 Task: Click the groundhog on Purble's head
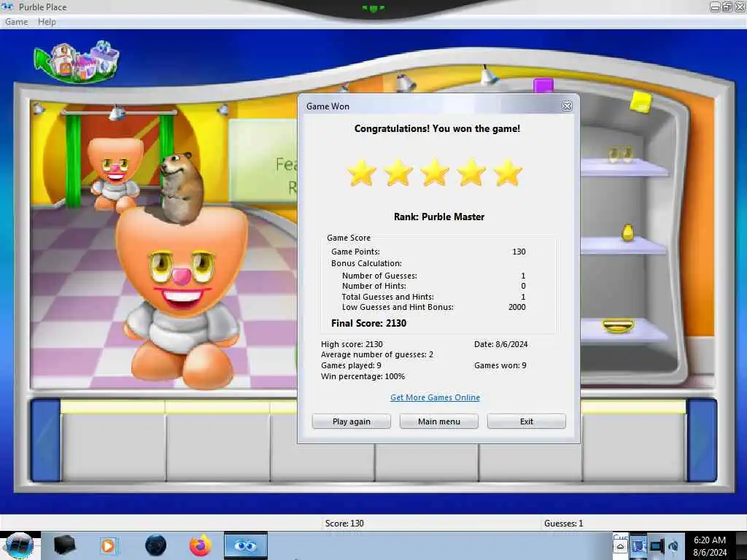point(181,188)
